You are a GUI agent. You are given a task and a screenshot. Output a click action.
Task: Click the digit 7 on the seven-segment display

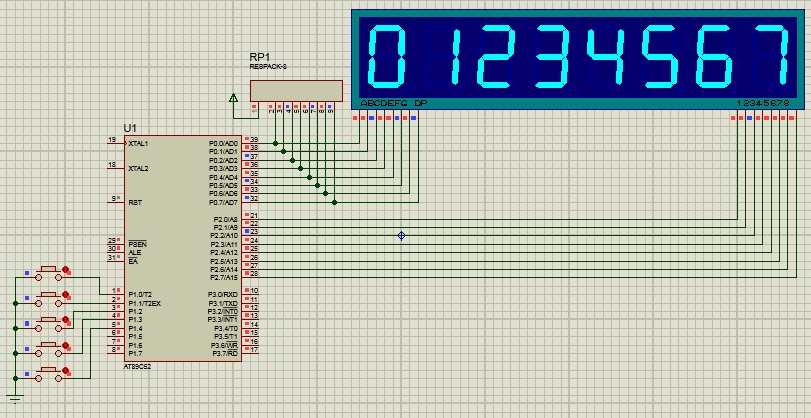pyautogui.click(x=769, y=55)
